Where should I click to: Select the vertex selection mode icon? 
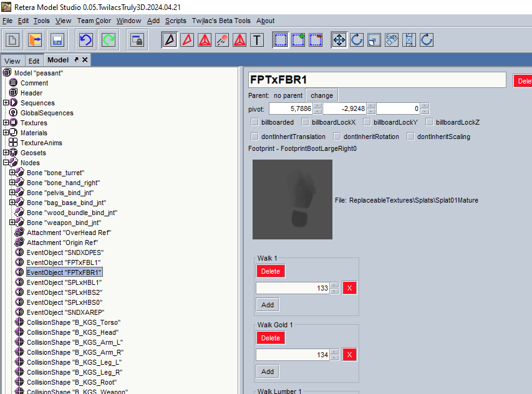tap(170, 40)
